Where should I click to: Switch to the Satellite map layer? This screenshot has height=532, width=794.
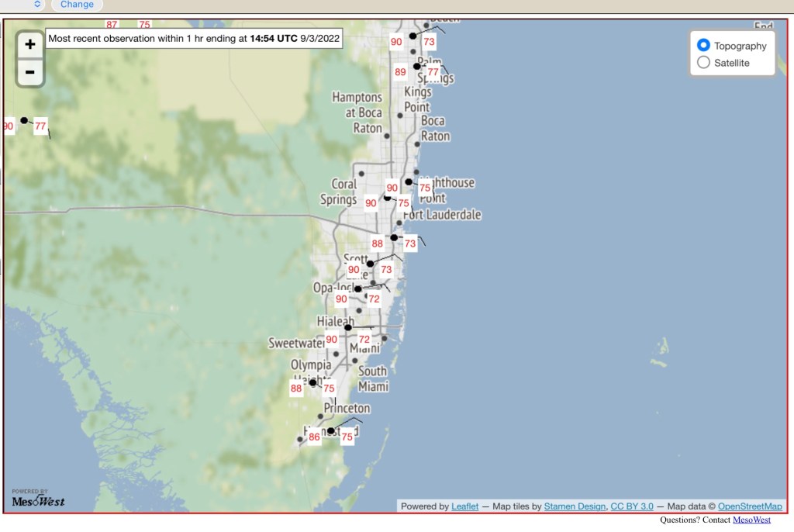pos(704,63)
